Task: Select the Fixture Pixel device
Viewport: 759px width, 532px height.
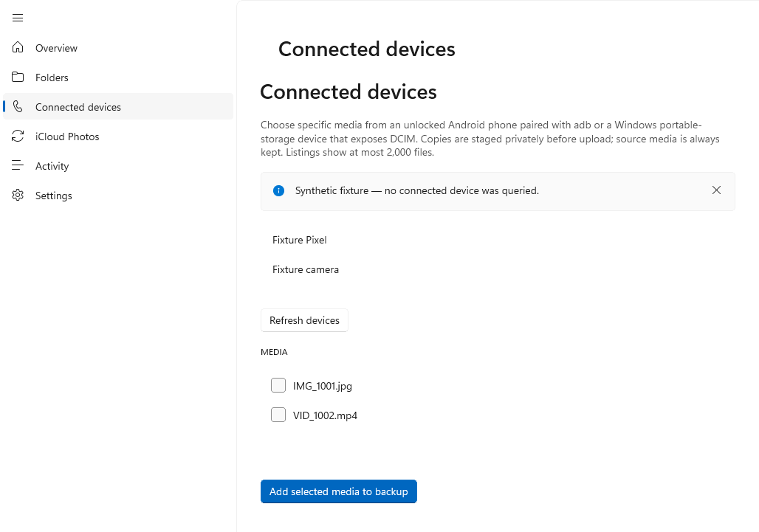Action: [498, 240]
